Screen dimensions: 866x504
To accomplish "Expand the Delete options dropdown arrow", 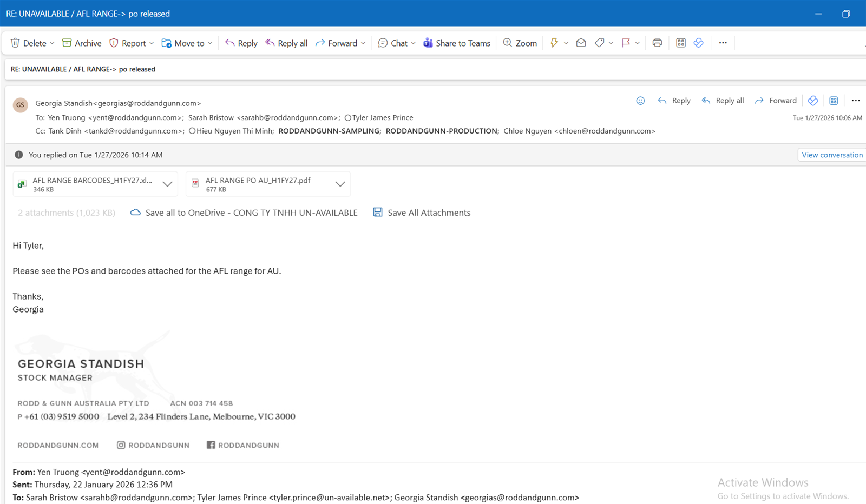I will pyautogui.click(x=53, y=43).
